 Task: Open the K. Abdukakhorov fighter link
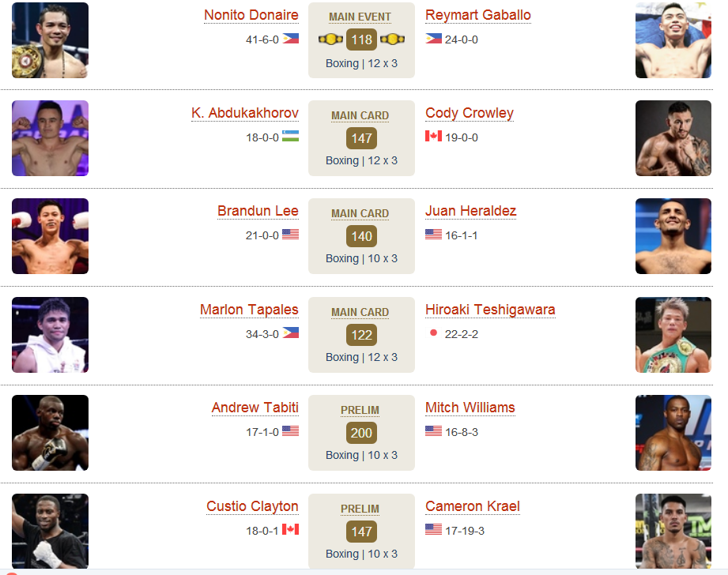(x=245, y=113)
